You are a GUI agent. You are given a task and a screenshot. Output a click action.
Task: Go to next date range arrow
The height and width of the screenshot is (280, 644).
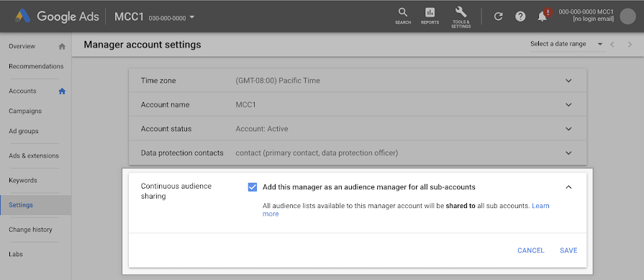(x=630, y=45)
